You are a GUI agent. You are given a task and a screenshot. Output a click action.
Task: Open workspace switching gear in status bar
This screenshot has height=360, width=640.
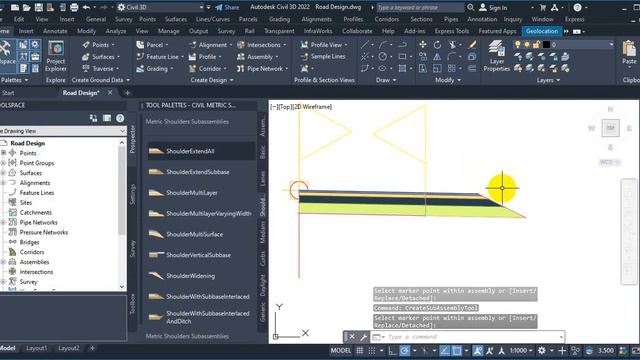click(x=542, y=351)
